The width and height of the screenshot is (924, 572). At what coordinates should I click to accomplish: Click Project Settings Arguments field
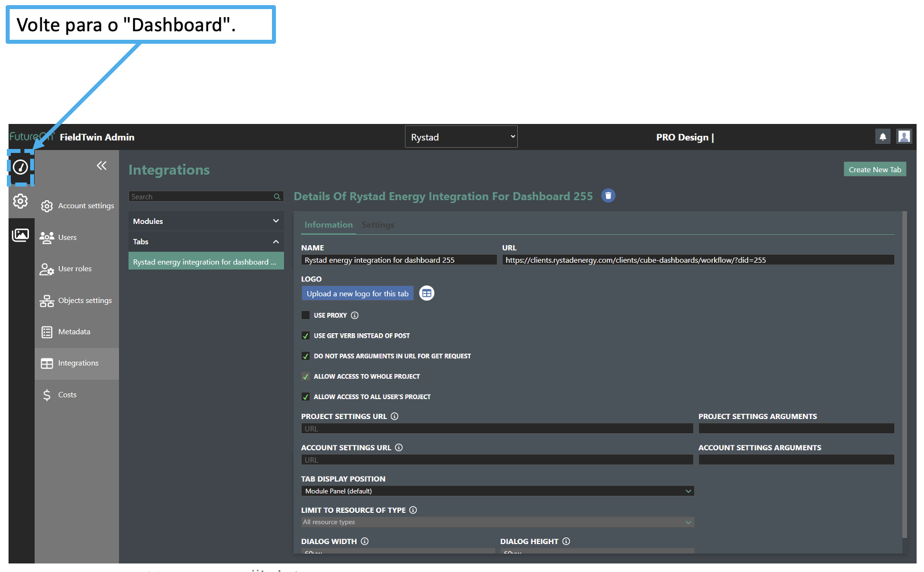797,429
